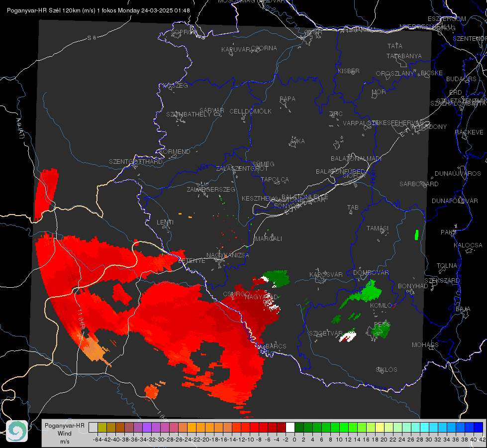Click the BALATONALMÁDI town label
Screen dimensions: 487x448
click(356, 159)
